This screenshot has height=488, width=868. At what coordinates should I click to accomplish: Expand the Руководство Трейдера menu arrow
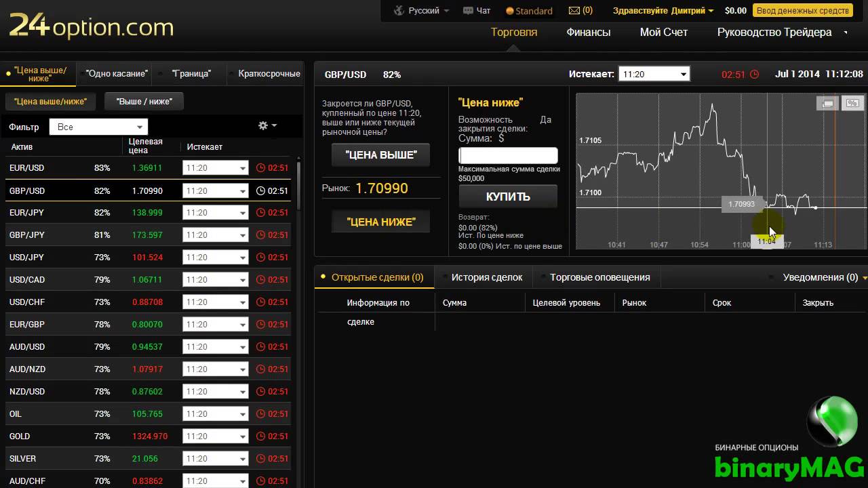point(846,32)
